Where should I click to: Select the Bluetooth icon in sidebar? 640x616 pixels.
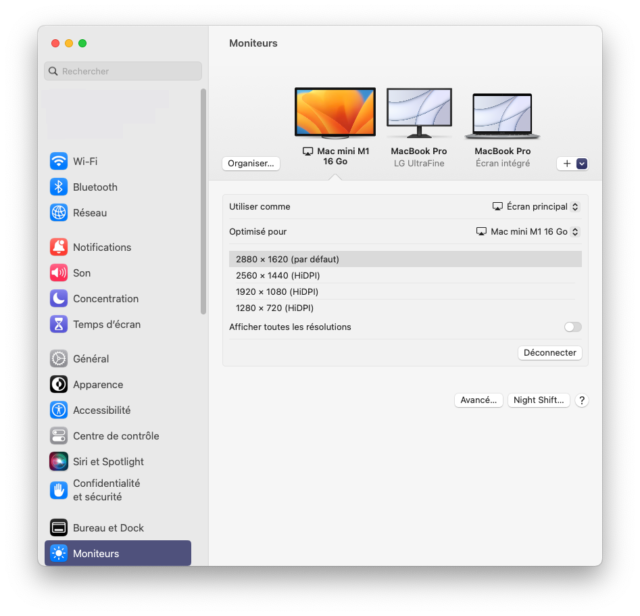[59, 187]
